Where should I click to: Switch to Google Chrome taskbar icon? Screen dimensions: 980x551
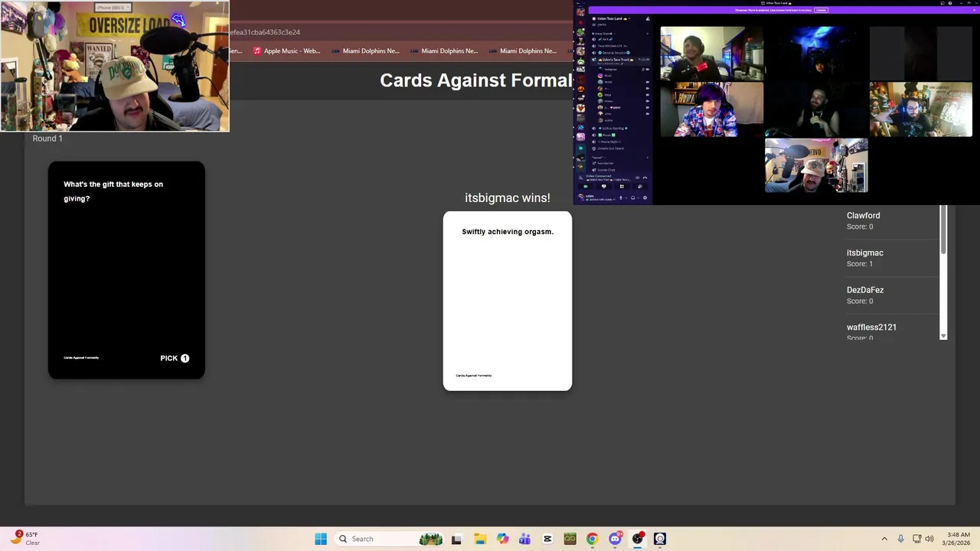tap(592, 539)
